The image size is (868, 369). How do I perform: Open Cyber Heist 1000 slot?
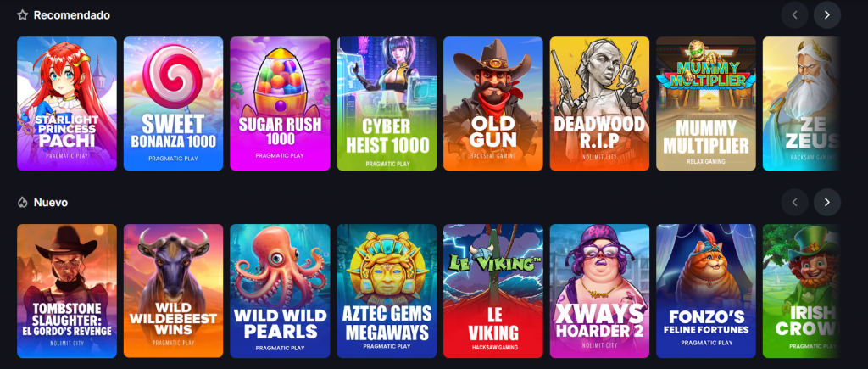pos(387,103)
